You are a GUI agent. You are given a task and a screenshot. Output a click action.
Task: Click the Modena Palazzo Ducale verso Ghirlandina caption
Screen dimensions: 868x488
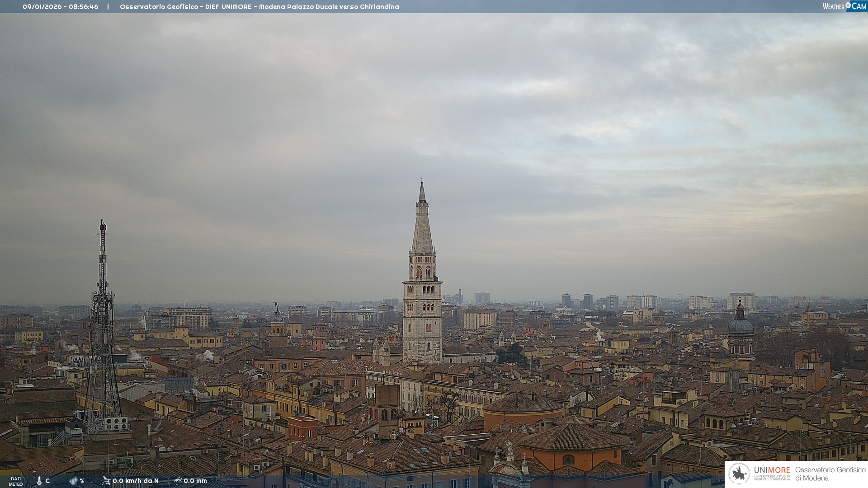[329, 7]
